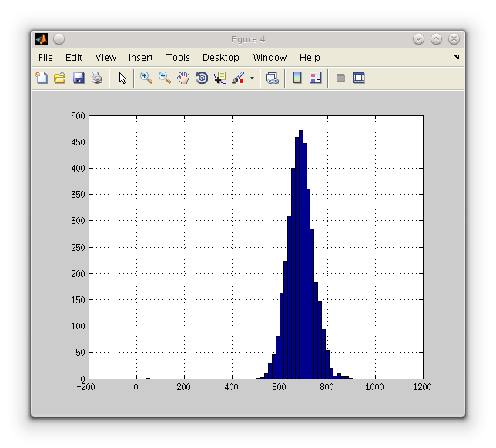This screenshot has height=448, width=496.
Task: Toggle the Edit Plot arrow tool
Action: (x=122, y=78)
